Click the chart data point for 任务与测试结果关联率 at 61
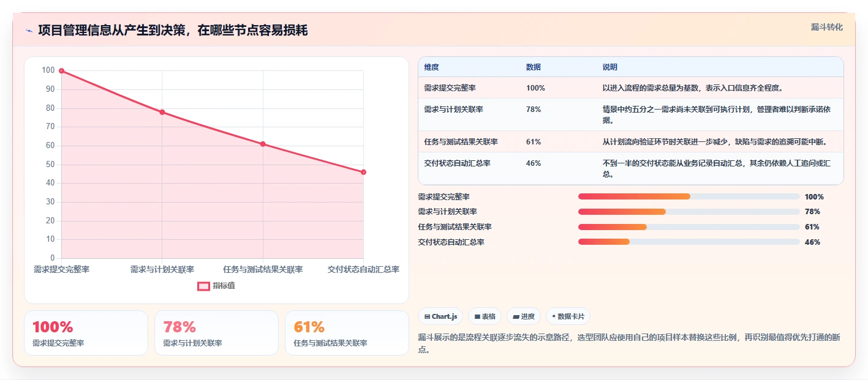This screenshot has height=380, width=868. (x=263, y=144)
